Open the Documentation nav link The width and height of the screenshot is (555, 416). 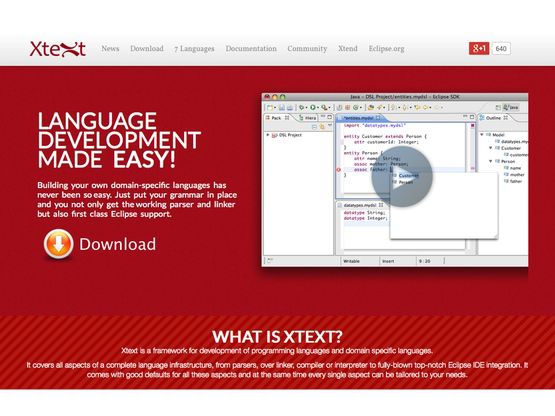251,49
